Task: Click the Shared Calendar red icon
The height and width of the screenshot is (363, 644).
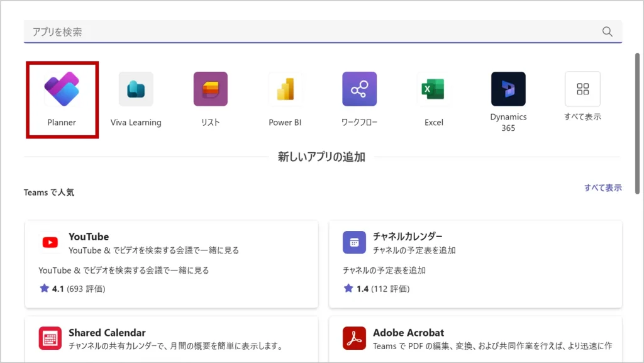Action: coord(49,338)
